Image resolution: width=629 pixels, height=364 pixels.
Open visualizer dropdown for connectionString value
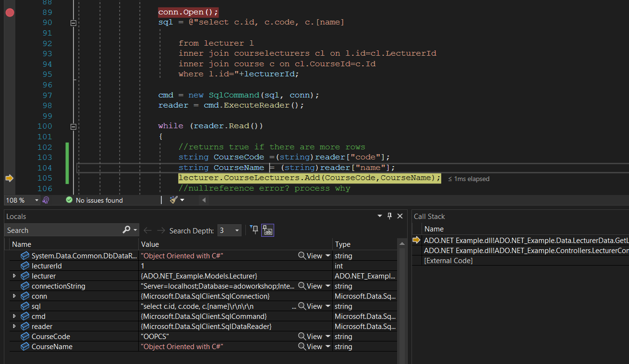click(328, 286)
